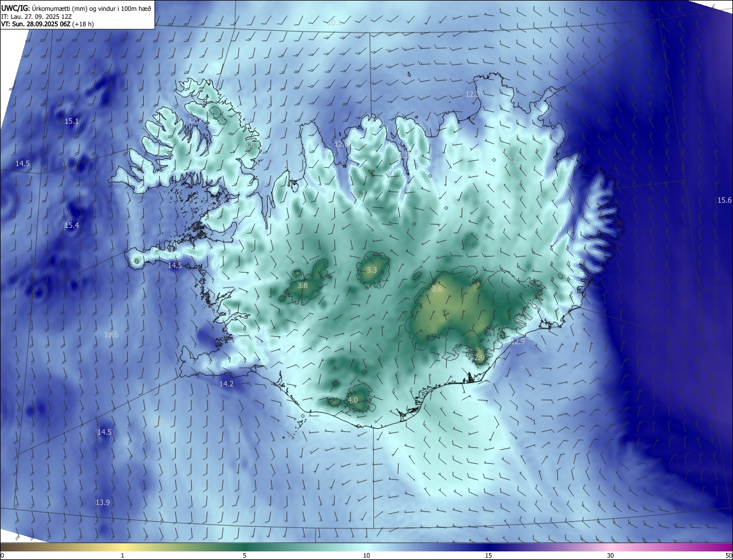Click the 10 tick on color scale
The height and width of the screenshot is (560, 733).
366,555
